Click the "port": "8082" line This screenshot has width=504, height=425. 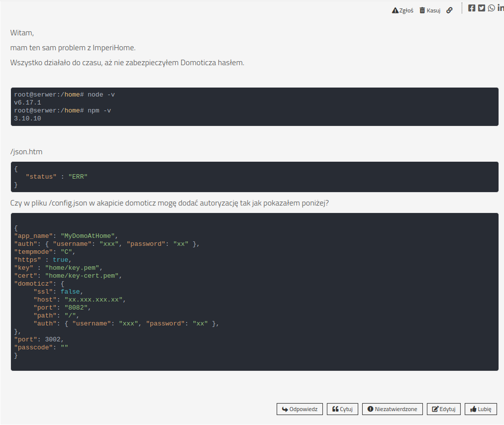click(x=62, y=308)
